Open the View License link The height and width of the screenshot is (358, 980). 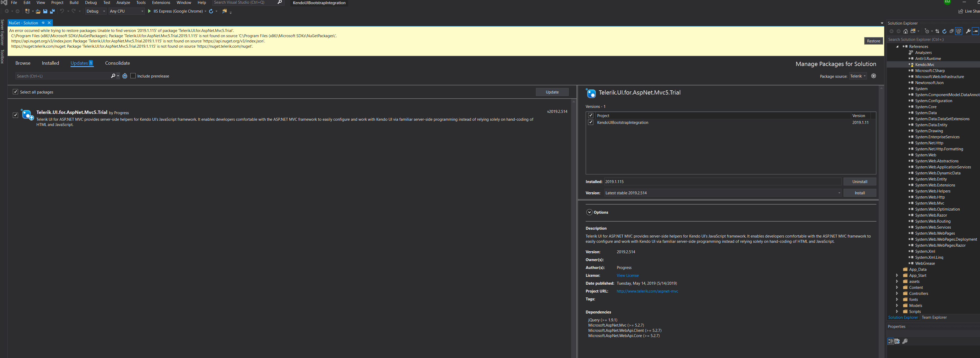627,276
